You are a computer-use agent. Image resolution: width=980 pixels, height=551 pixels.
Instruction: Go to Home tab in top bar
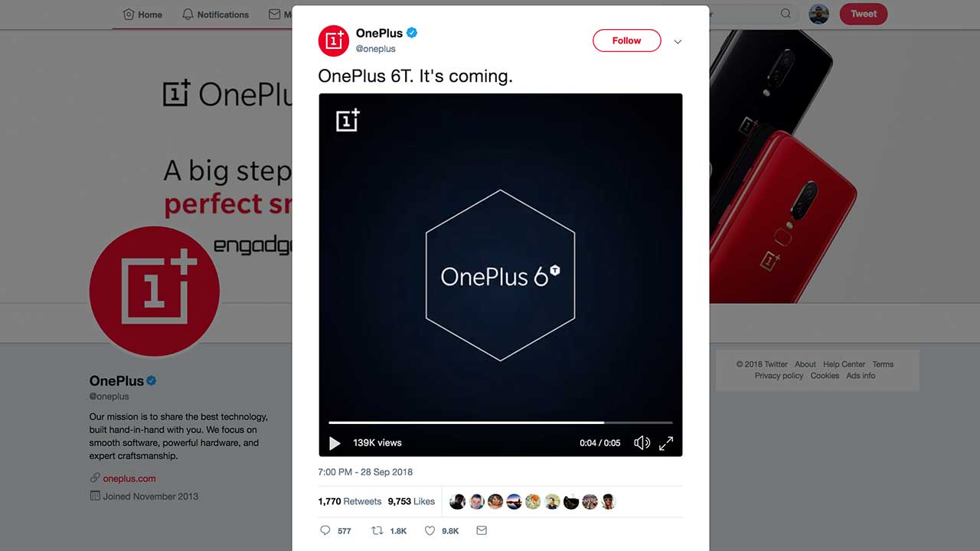[x=142, y=15]
